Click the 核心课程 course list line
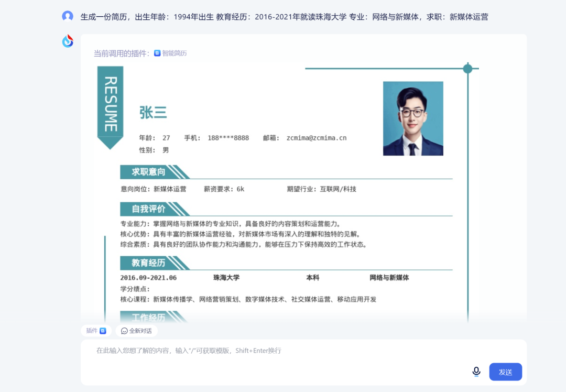This screenshot has width=566, height=392. coord(248,299)
